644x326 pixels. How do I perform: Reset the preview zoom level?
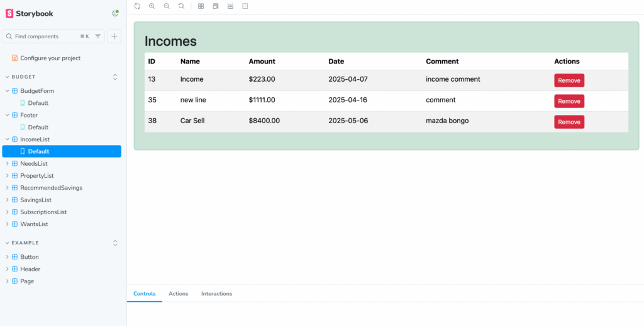tap(181, 6)
